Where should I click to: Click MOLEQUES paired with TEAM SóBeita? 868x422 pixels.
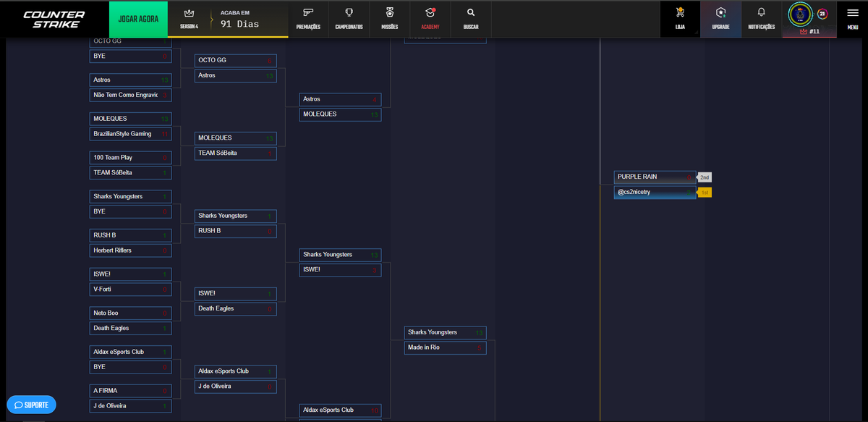[x=235, y=138]
